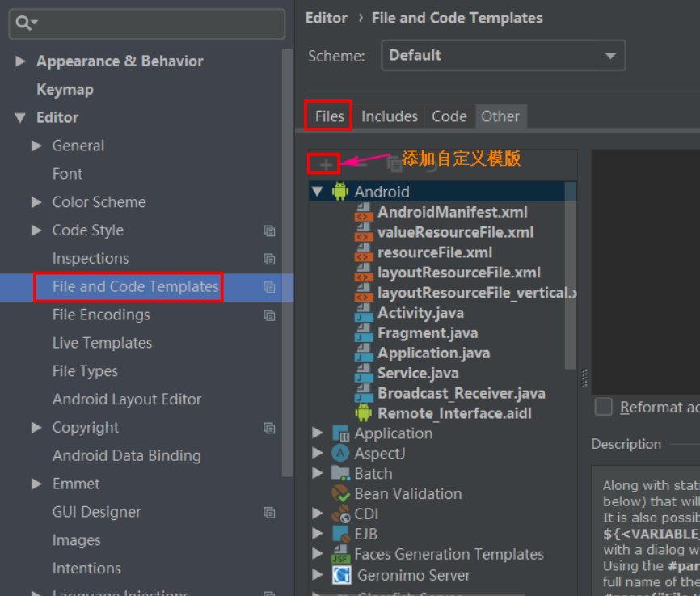The height and width of the screenshot is (596, 700).
Task: Click Remote_Interface.aidl Android icon
Action: click(x=364, y=412)
